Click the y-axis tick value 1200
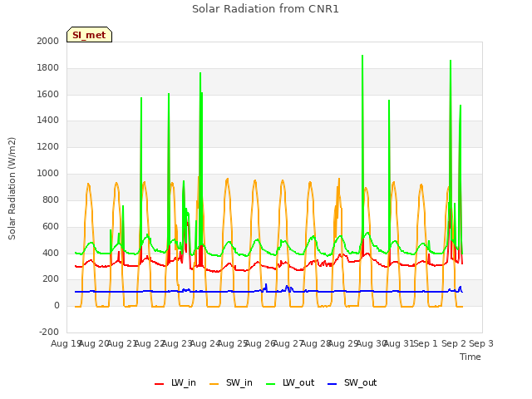The width and height of the screenshot is (532, 399). tap(48, 147)
